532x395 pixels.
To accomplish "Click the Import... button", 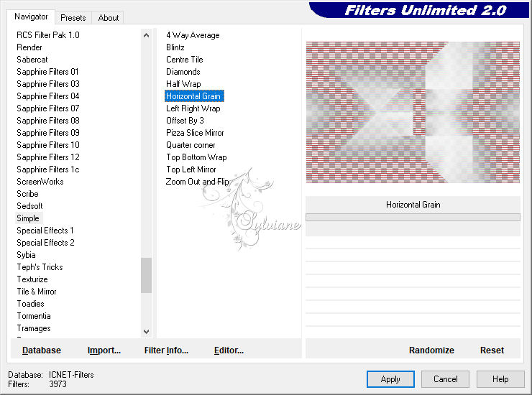I will (104, 350).
